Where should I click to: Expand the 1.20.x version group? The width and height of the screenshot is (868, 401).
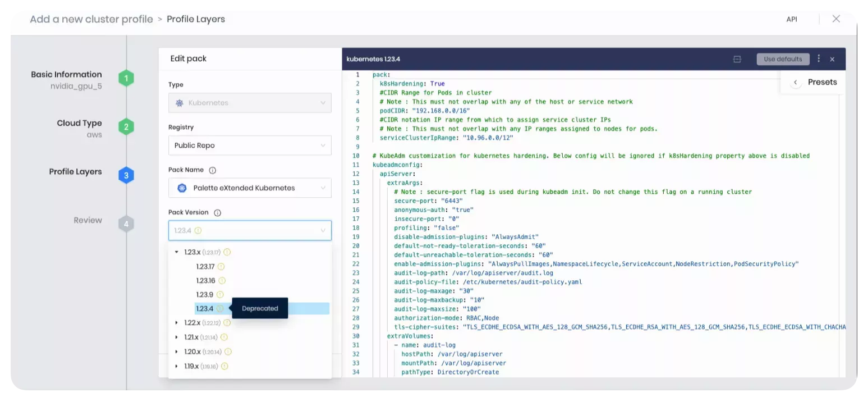point(177,352)
